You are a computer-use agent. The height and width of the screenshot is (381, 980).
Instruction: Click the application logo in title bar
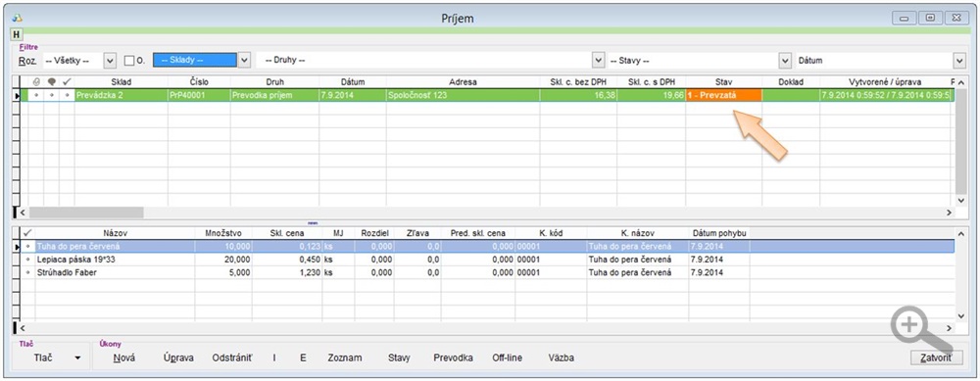click(x=17, y=18)
